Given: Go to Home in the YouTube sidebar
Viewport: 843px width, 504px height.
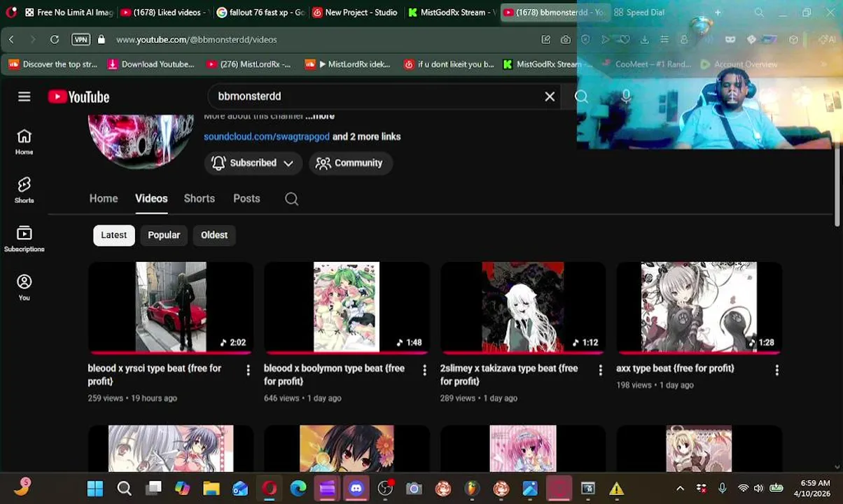Looking at the screenshot, I should pyautogui.click(x=25, y=141).
